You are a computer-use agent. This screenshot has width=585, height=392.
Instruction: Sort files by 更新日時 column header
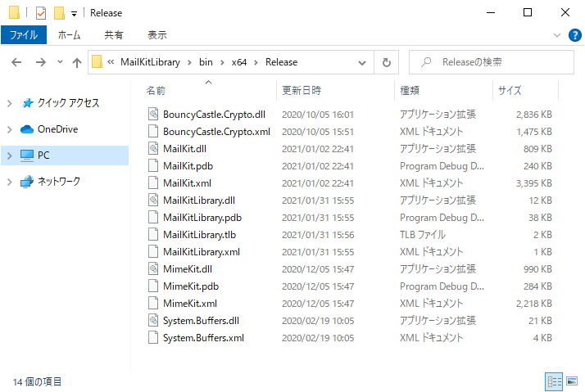click(302, 91)
